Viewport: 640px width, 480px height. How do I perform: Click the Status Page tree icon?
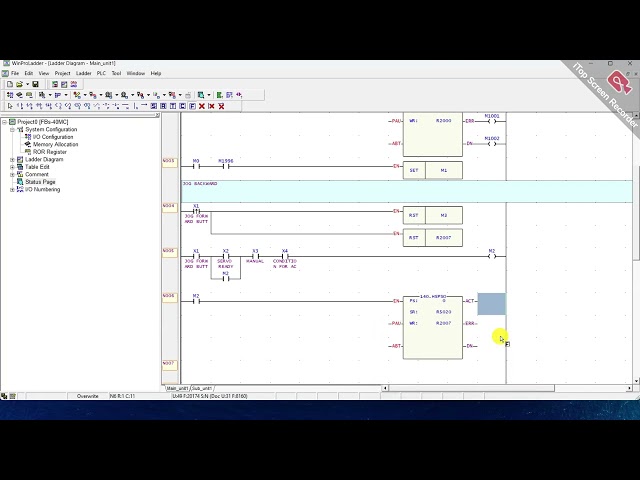pyautogui.click(x=20, y=182)
